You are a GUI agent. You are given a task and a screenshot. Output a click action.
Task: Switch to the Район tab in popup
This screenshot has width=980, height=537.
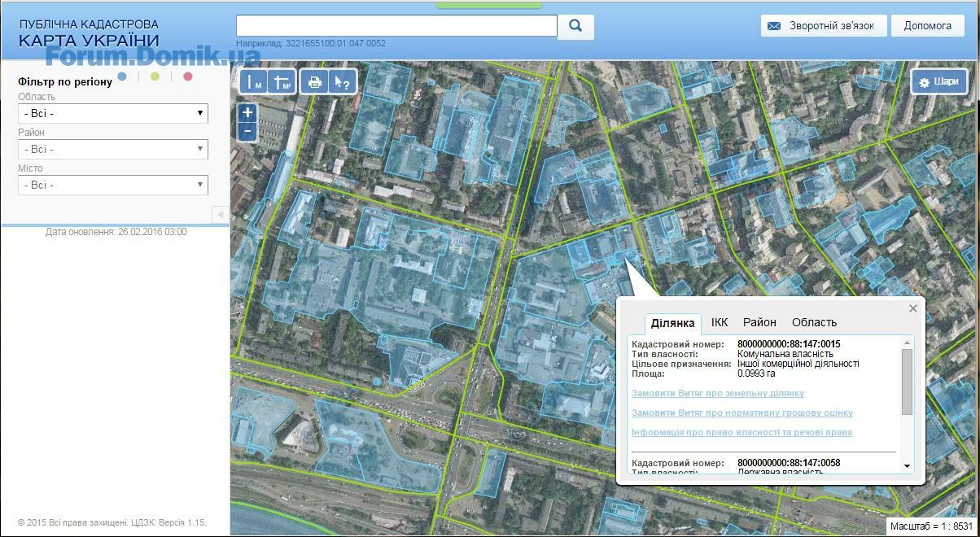pyautogui.click(x=759, y=322)
